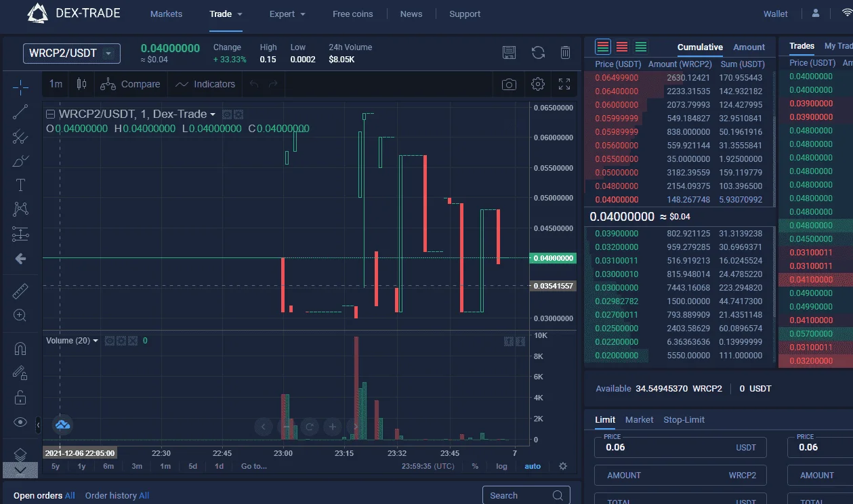853x504 pixels.
Task: Click the refresh icon beside save
Action: tap(538, 53)
